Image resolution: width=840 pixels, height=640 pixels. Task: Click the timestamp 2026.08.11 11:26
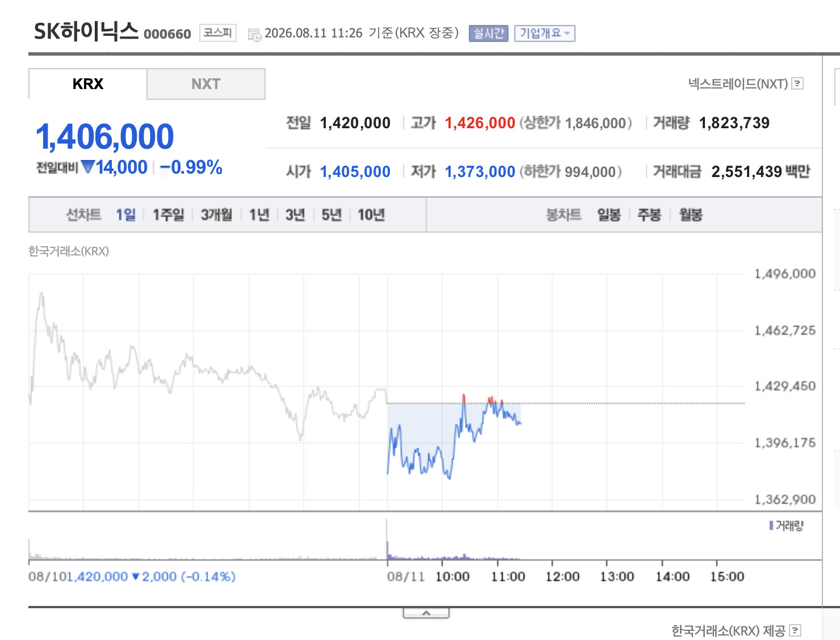click(314, 33)
